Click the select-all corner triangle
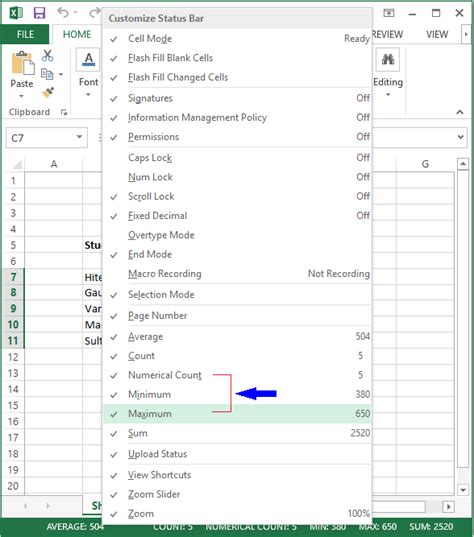Viewport: 474px width, 537px height. pos(17,164)
